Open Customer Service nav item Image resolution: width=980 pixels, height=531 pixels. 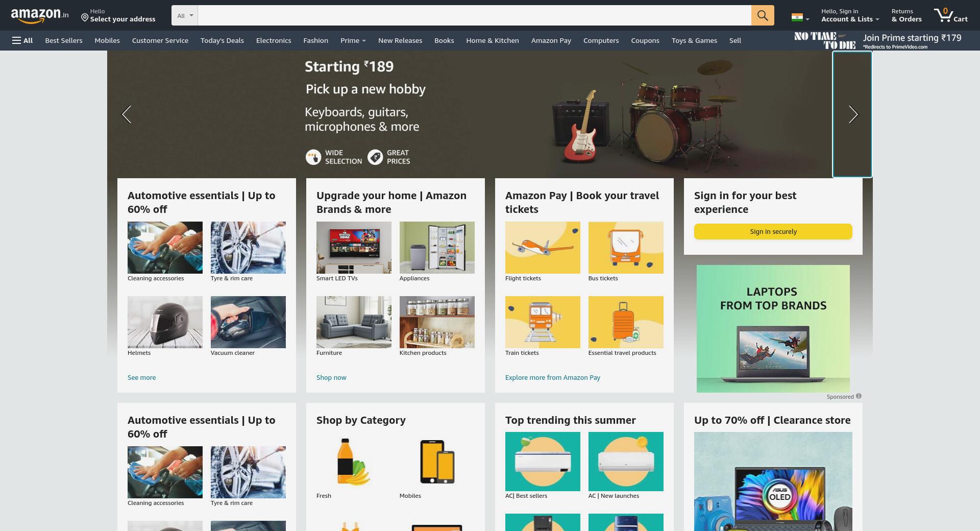tap(160, 40)
